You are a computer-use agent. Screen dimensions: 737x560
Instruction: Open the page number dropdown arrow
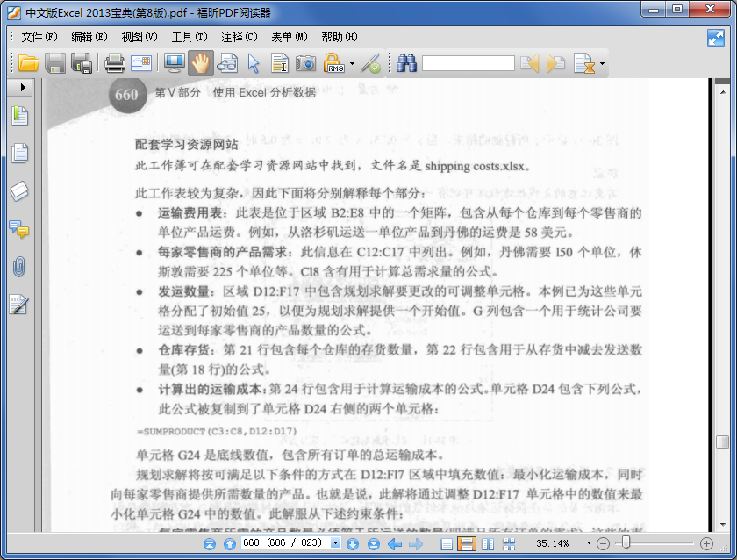tap(335, 543)
